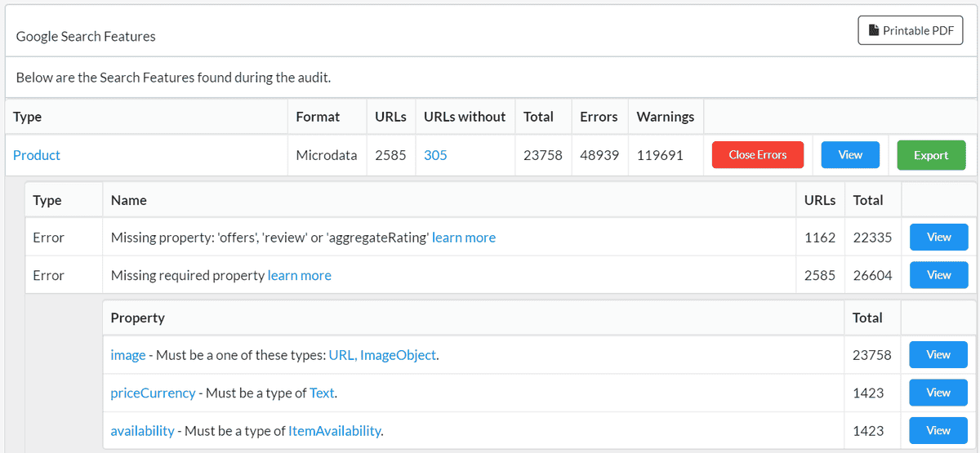Click the Warnings column header
The image size is (980, 453).
point(666,117)
